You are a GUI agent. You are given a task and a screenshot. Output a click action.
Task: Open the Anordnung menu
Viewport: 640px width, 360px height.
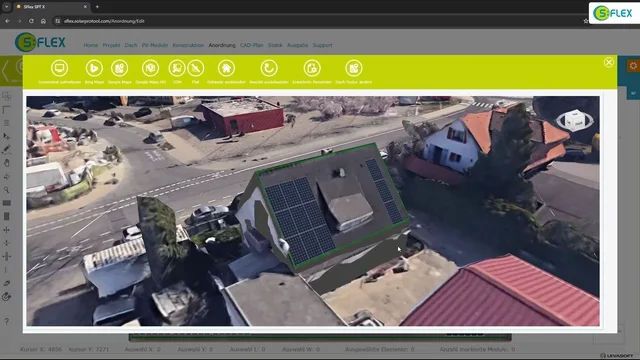pyautogui.click(x=222, y=45)
